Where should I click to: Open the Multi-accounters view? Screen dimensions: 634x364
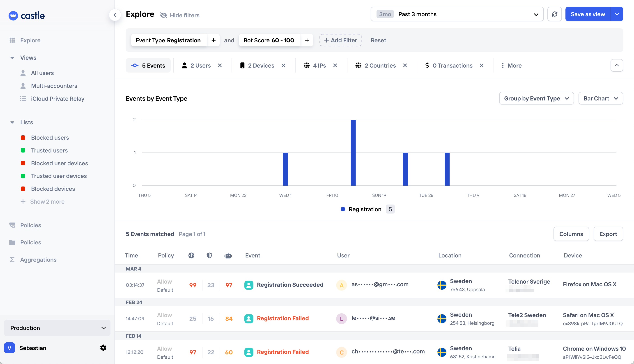pyautogui.click(x=54, y=86)
